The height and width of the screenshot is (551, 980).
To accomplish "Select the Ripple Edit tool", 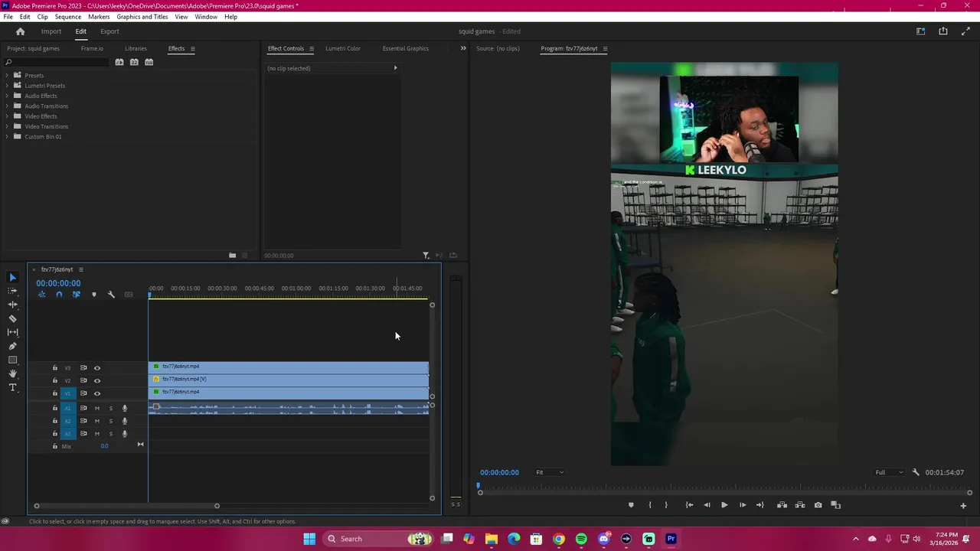I will (12, 305).
